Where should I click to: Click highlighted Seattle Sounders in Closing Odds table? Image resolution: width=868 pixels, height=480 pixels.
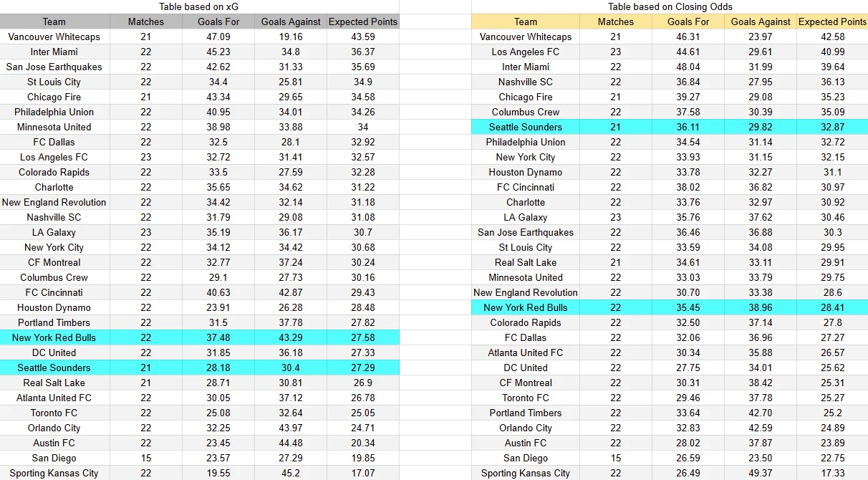pyautogui.click(x=526, y=127)
